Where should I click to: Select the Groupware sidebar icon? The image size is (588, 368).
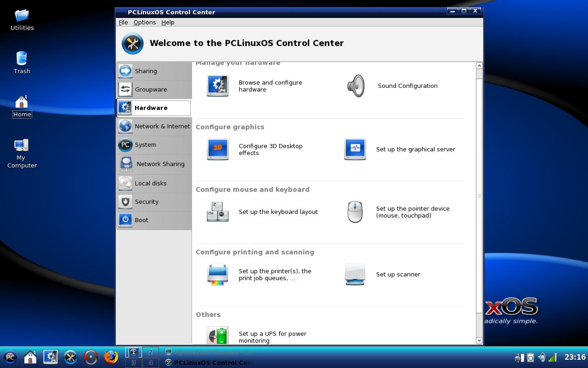(125, 89)
